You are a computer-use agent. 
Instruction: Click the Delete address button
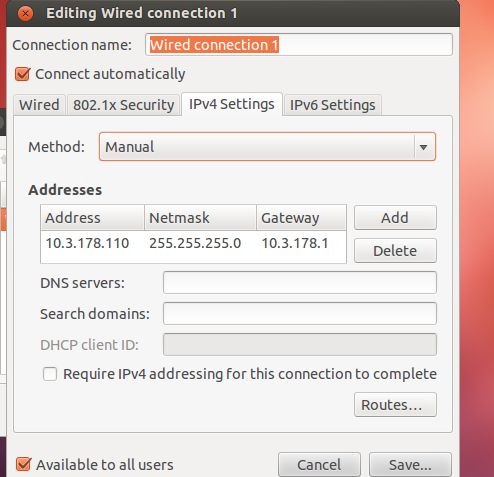(x=395, y=251)
